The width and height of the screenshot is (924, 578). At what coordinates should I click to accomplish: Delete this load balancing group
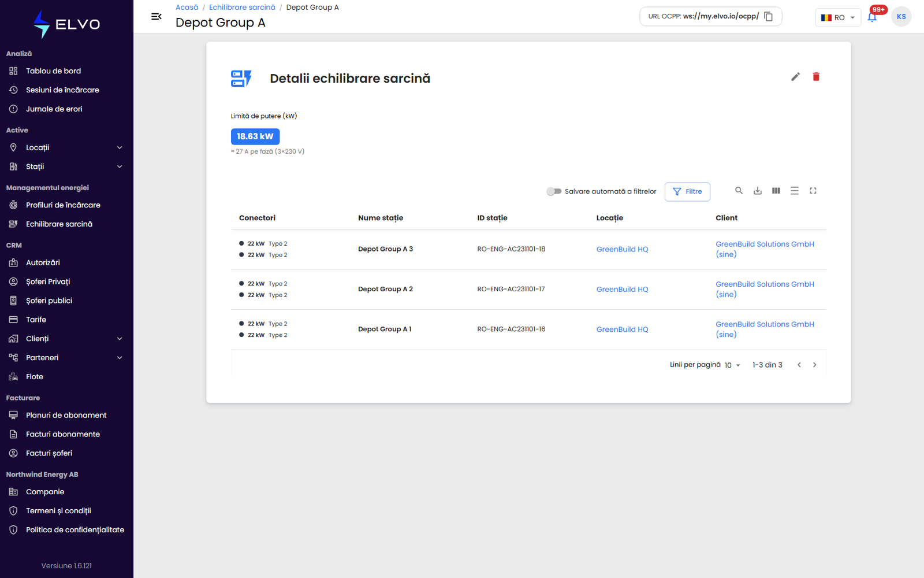[816, 77]
